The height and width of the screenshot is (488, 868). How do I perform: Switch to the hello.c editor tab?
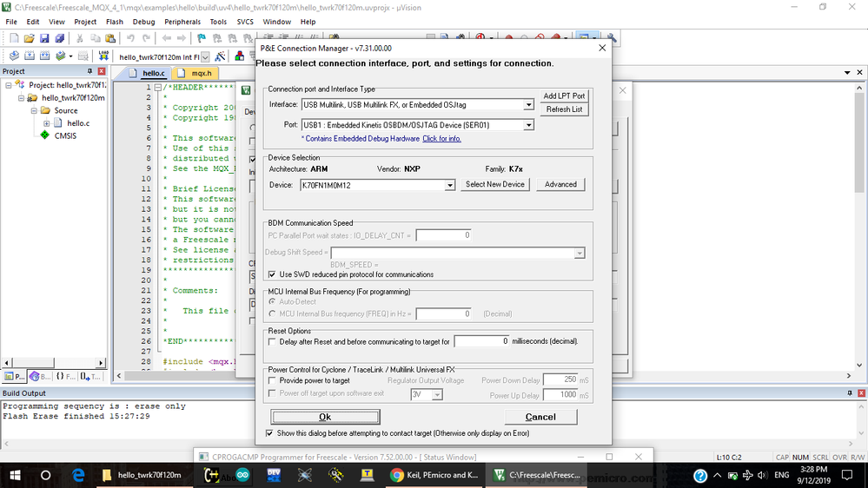[x=149, y=73]
